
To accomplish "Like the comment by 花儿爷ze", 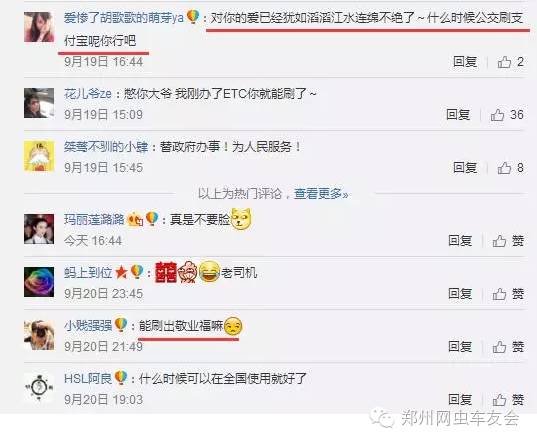I will [x=507, y=115].
